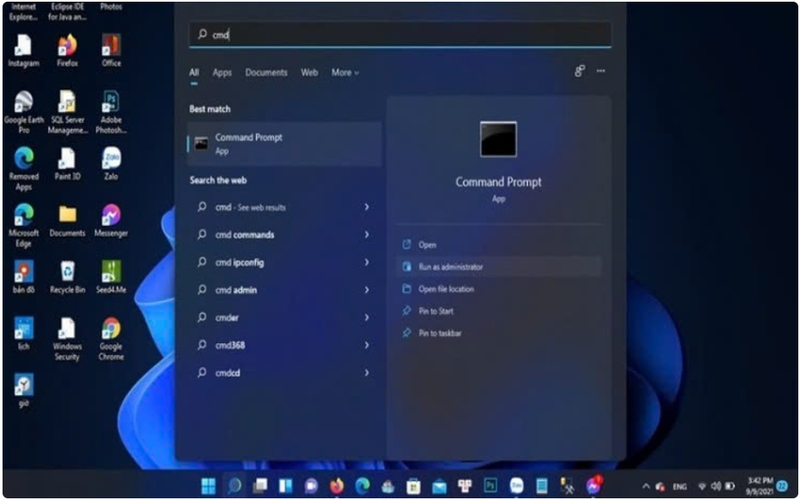
Task: Click the large Command Prompt preview icon
Action: 498,139
